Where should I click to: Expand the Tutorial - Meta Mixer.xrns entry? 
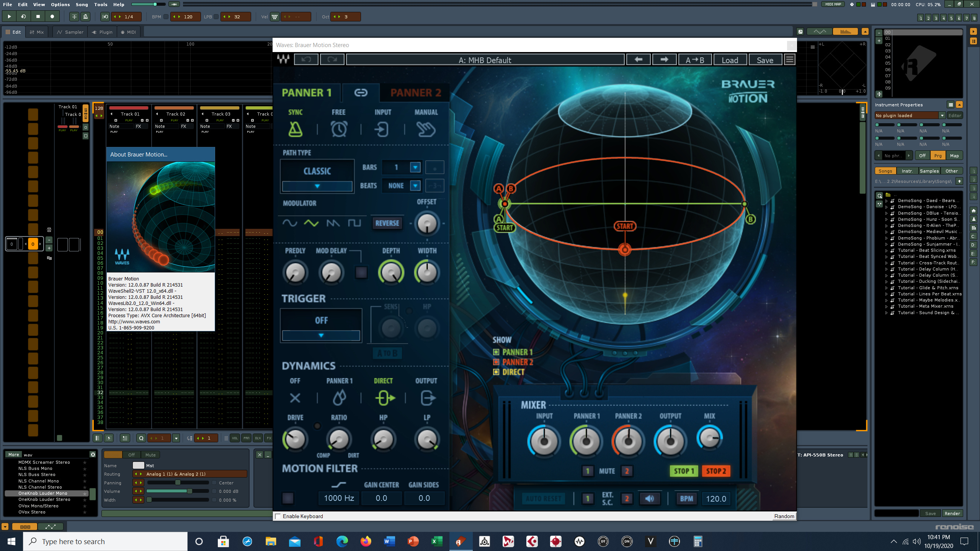click(x=886, y=306)
